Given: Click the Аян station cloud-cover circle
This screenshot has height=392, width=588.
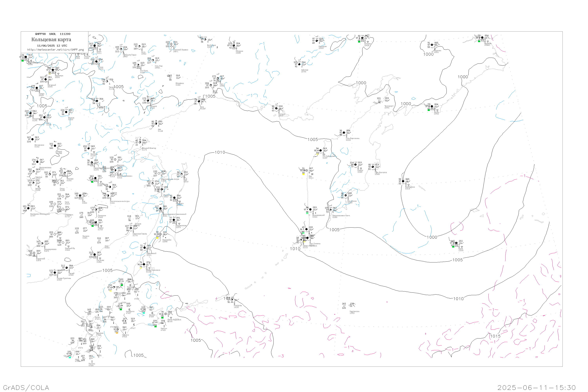Looking at the screenshot, I should 156,124.
